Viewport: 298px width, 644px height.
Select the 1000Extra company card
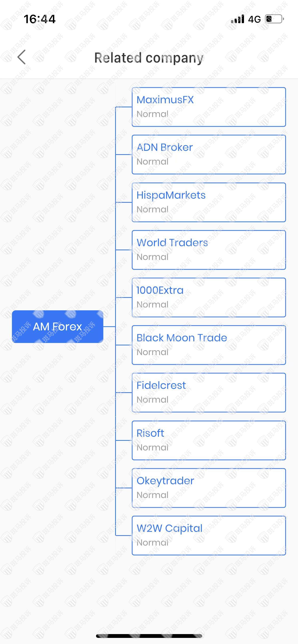(209, 297)
